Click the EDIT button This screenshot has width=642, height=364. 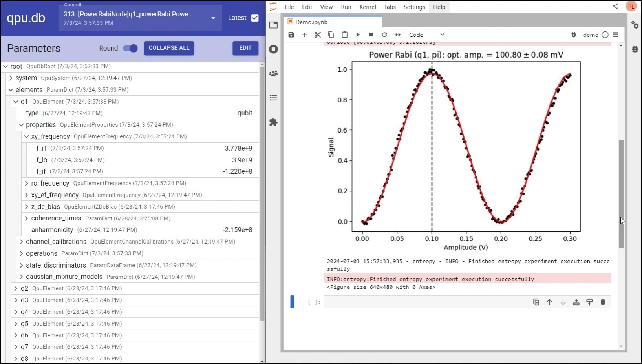click(245, 48)
